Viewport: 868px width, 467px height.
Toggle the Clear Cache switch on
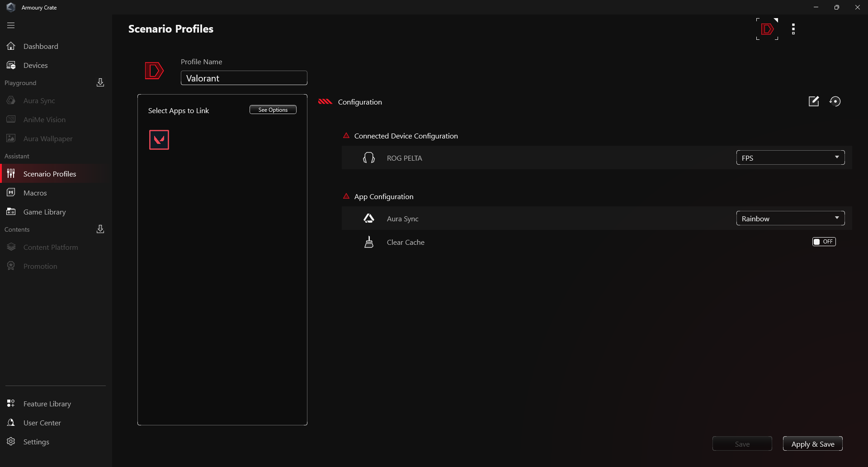coord(824,242)
